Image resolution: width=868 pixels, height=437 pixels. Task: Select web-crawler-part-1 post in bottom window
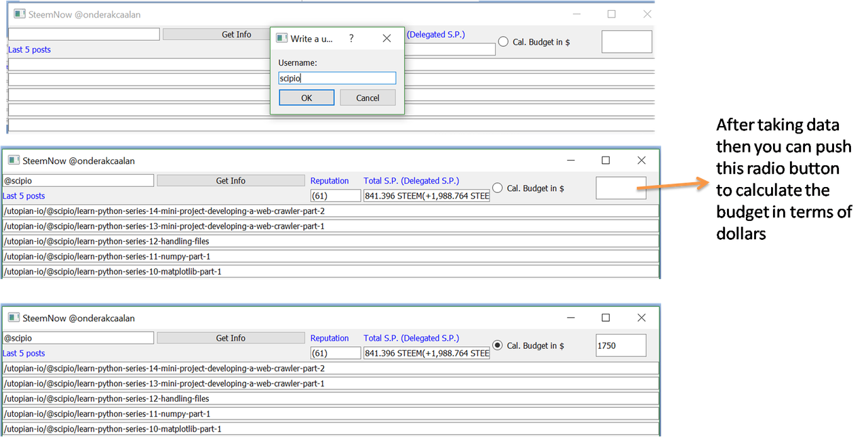click(330, 383)
